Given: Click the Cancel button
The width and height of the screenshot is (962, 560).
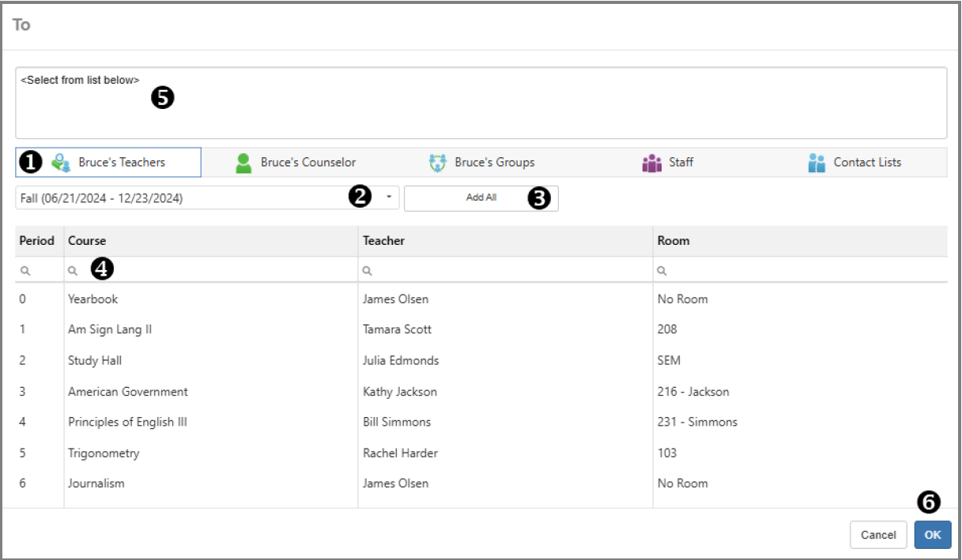Looking at the screenshot, I should [x=878, y=535].
